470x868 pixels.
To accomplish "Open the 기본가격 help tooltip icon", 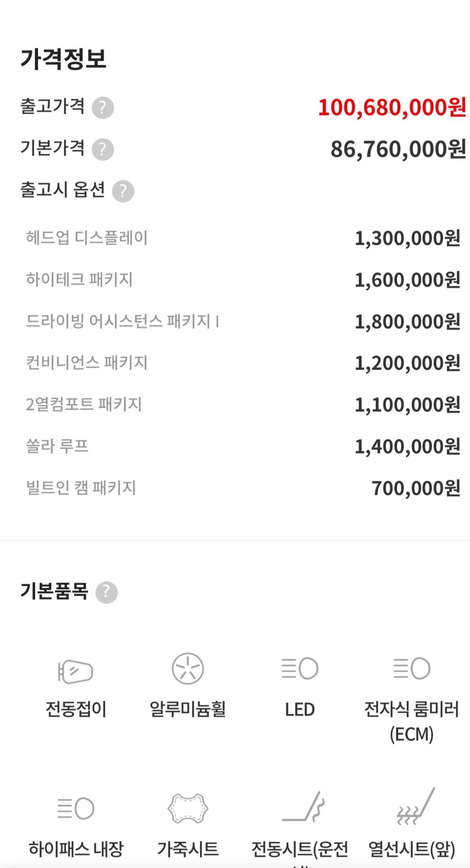I will pos(103,149).
